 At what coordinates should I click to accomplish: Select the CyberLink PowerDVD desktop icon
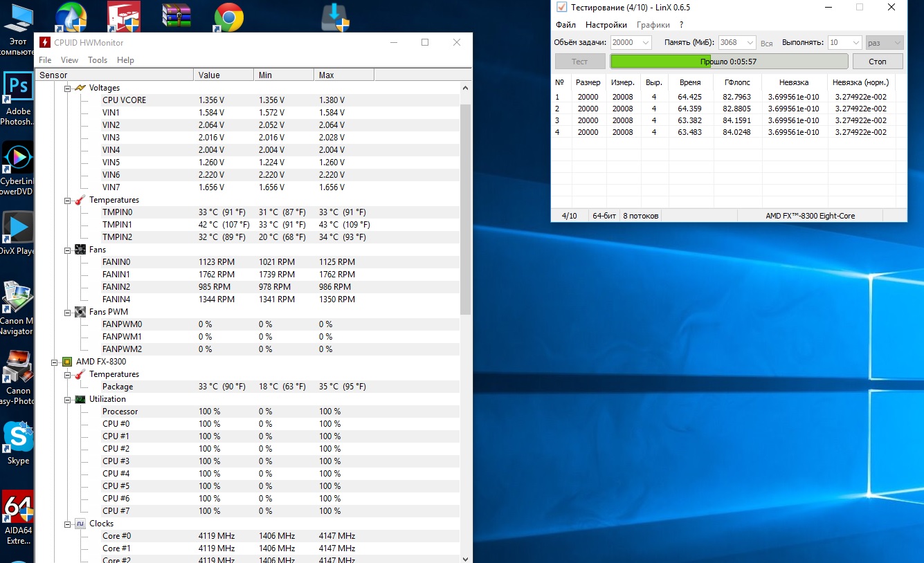click(x=17, y=169)
